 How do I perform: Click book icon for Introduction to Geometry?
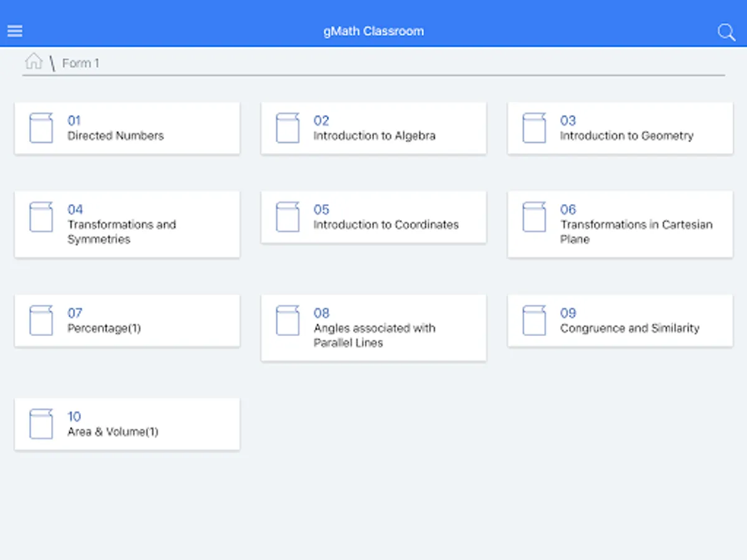tap(534, 128)
